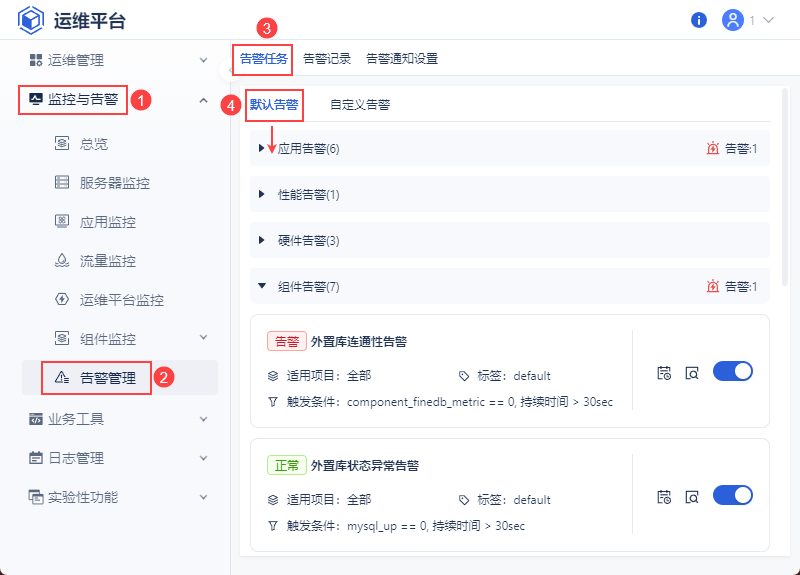Expand the 组件监控 sidebar submenu
This screenshot has width=800, height=575.
click(203, 338)
